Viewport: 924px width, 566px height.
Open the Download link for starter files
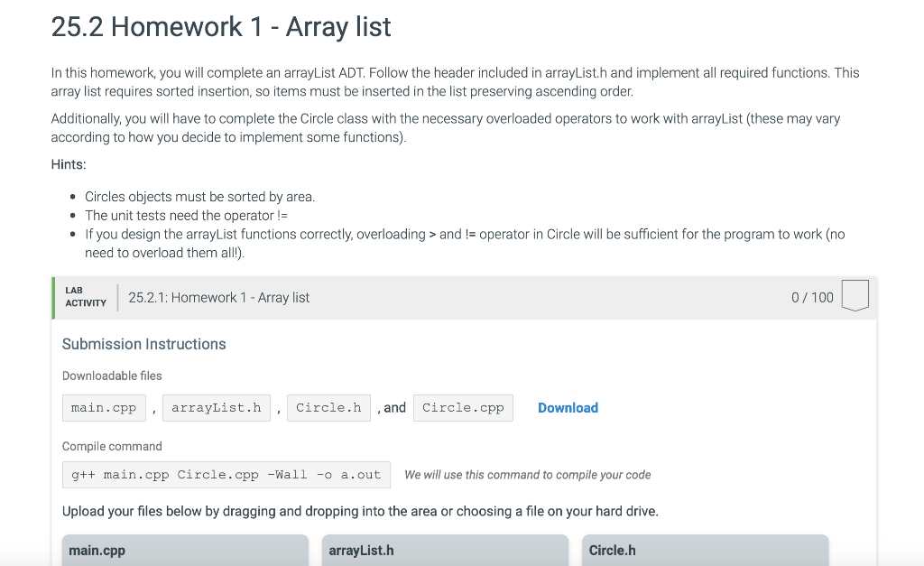tap(568, 408)
